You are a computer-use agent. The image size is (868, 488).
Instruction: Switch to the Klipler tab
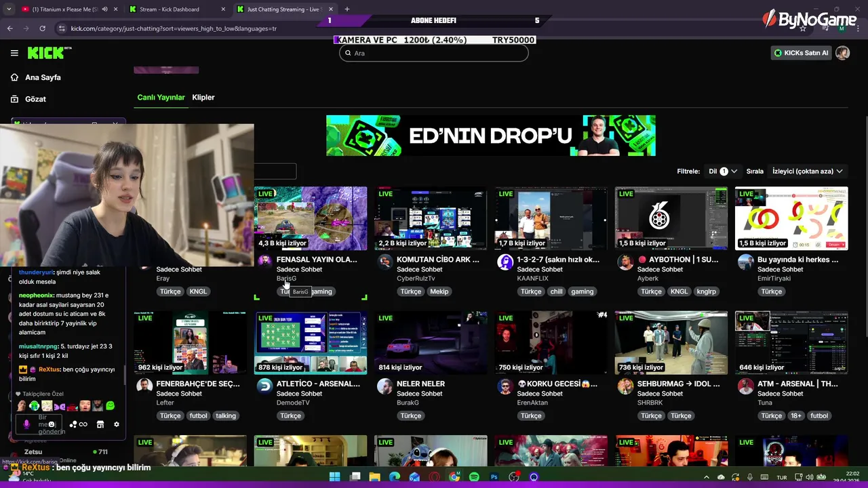[203, 98]
